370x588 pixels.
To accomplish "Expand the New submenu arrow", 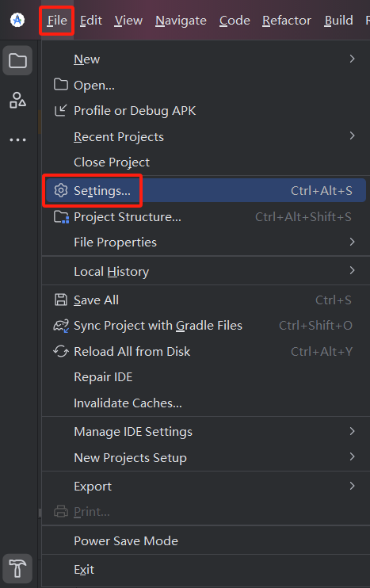I will 352,59.
